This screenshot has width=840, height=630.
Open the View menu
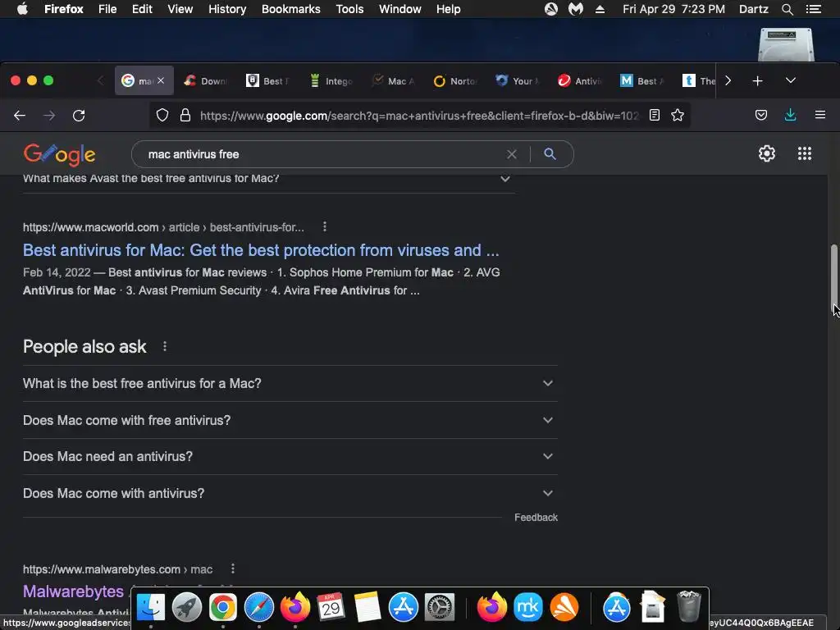click(180, 9)
